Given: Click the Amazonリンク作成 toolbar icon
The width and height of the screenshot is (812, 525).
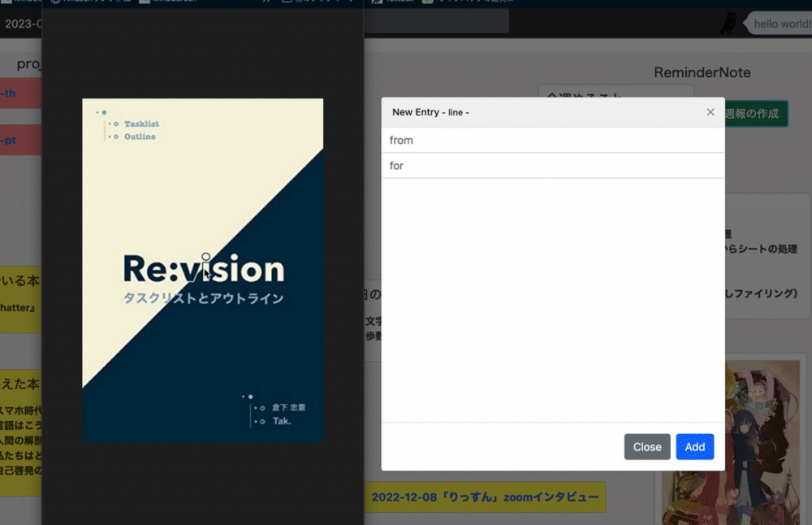Looking at the screenshot, I should coord(55,2).
